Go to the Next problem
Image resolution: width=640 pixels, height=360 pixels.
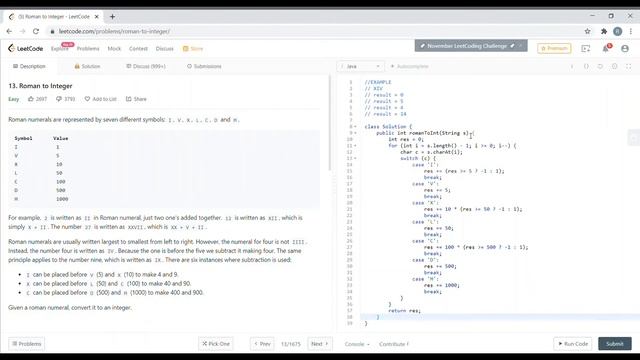[x=320, y=344]
